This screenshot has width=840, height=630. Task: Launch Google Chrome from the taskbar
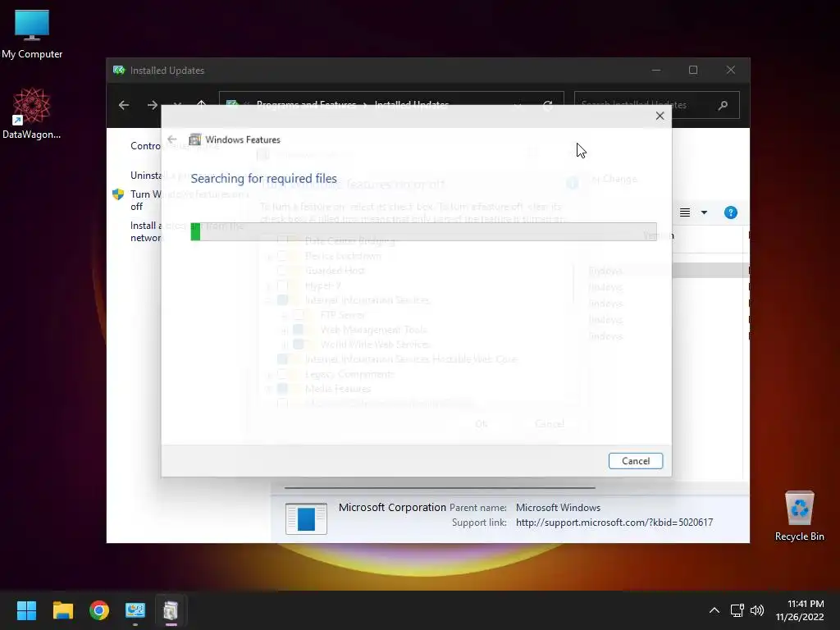[x=99, y=610]
